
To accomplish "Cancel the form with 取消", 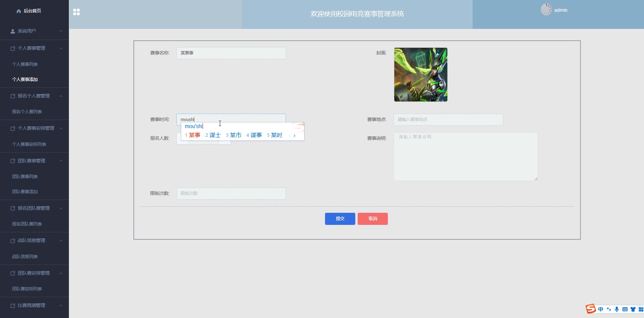I will [x=372, y=219].
